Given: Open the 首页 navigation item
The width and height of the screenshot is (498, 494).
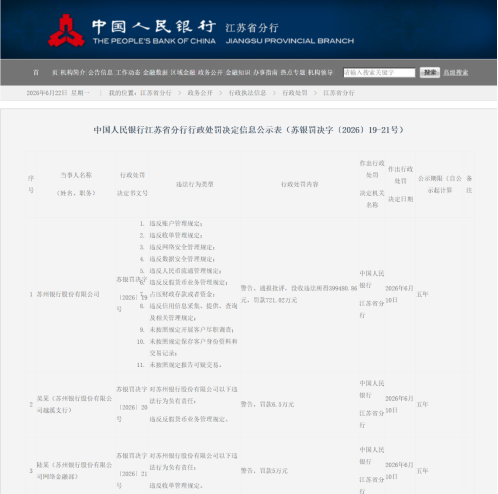Looking at the screenshot, I should (45, 72).
